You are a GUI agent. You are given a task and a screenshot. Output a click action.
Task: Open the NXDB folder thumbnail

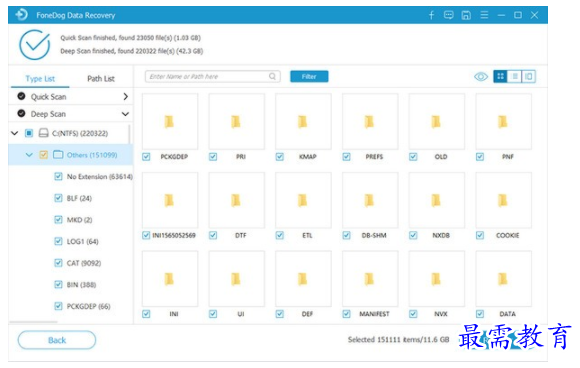pyautogui.click(x=436, y=200)
